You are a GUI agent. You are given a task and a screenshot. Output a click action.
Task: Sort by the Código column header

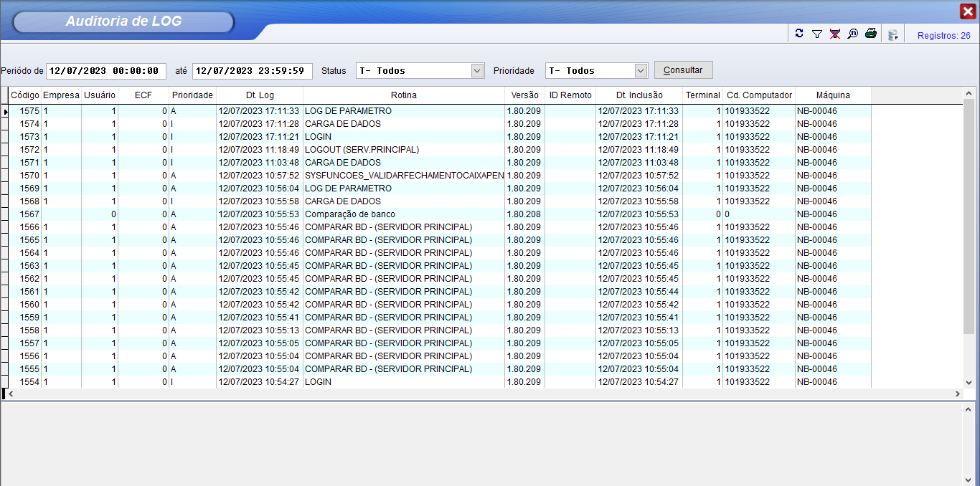pos(25,95)
